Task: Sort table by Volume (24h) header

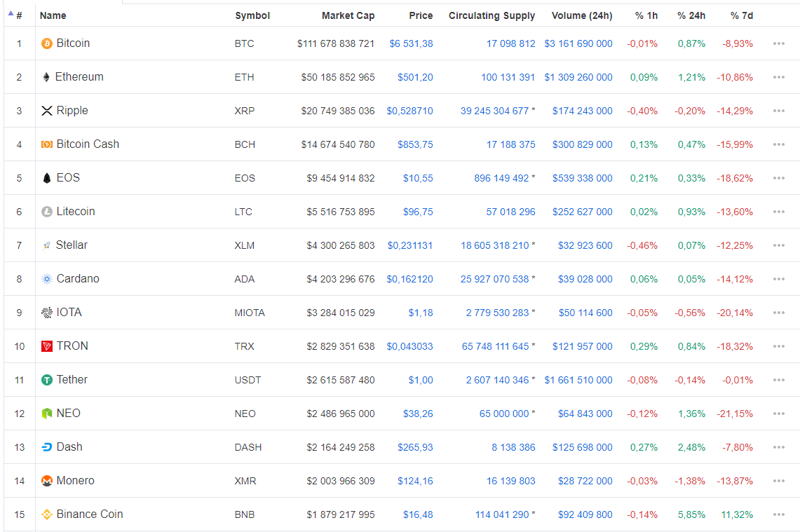Action: (x=581, y=15)
